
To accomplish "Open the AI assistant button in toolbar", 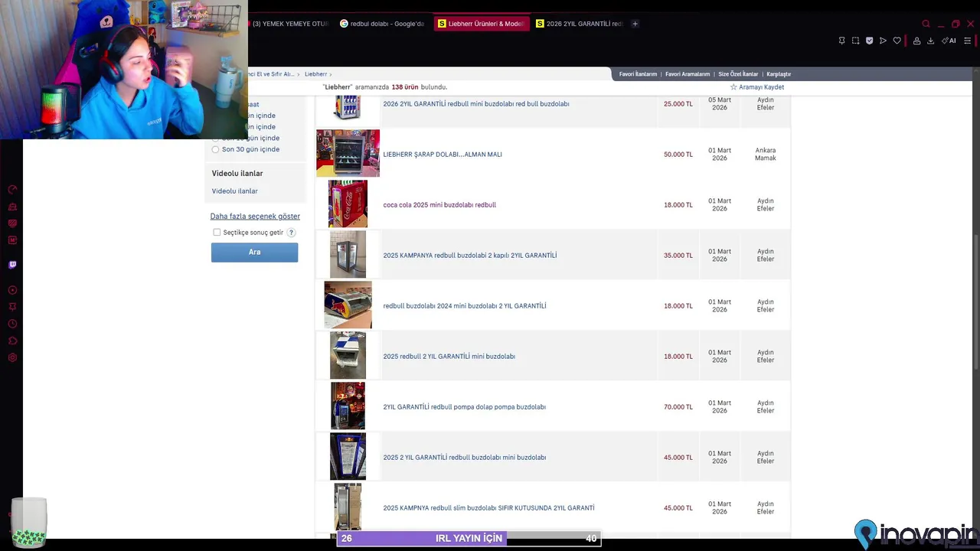I will pyautogui.click(x=949, y=41).
